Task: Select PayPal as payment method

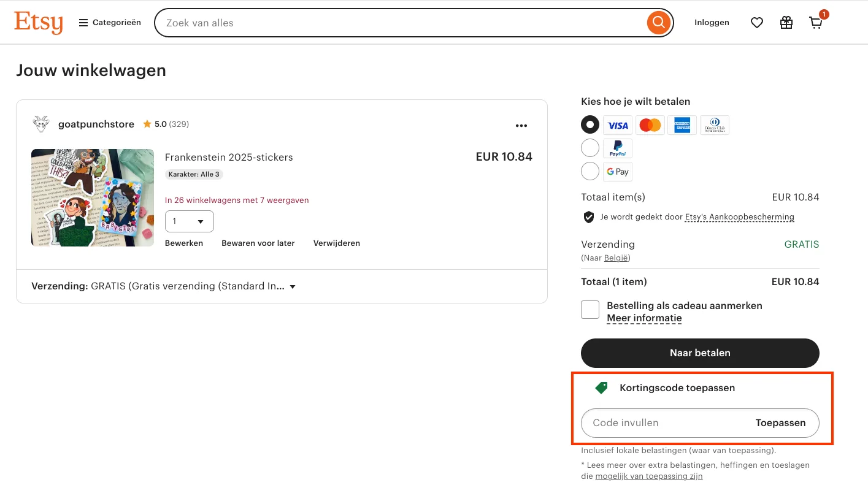Action: coord(590,148)
